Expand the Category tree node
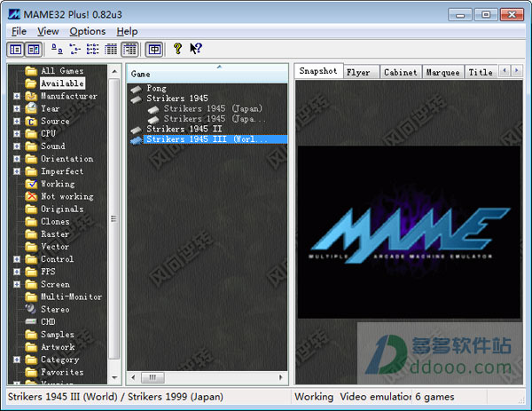This screenshot has height=411, width=532. pos(17,360)
